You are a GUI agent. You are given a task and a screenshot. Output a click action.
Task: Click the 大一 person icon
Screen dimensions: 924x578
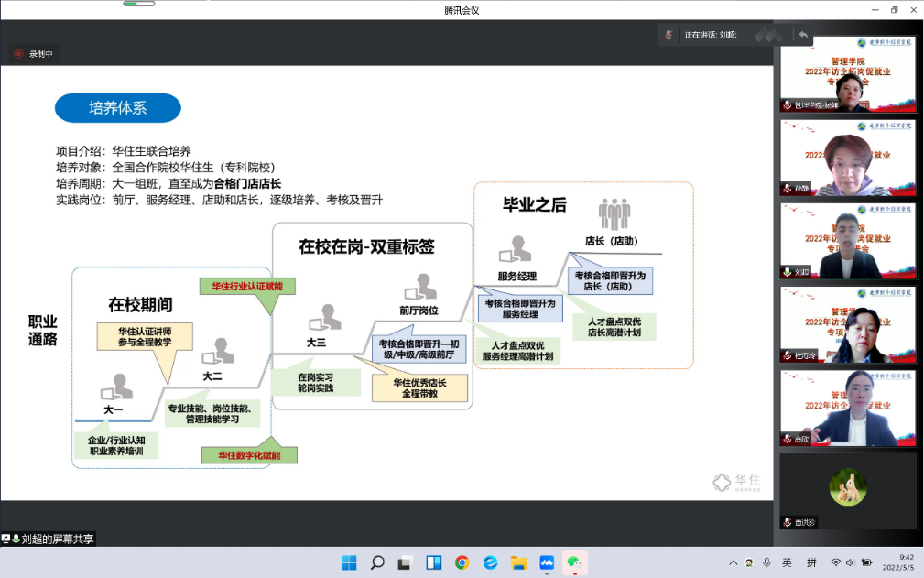coord(116,387)
